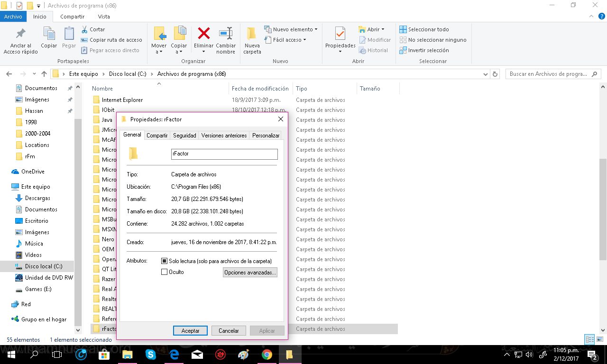Open the Seguridad tab in properties
This screenshot has width=607, height=364.
point(184,136)
